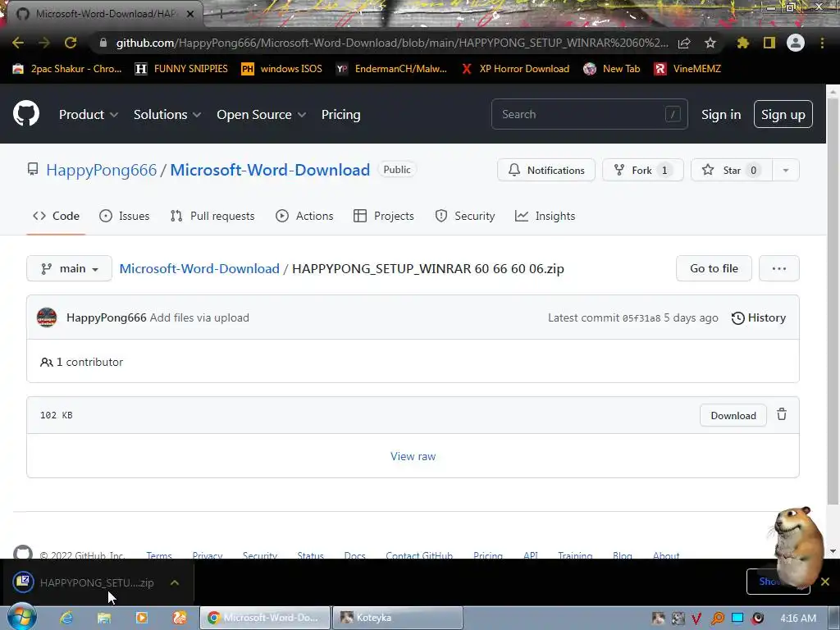Open the EndermanCH/Malw... bookmark
The height and width of the screenshot is (630, 840).
391,69
